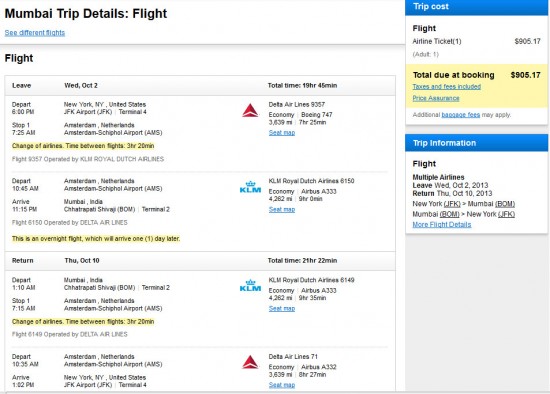This screenshot has height=394, width=550.
Task: Click BOM code in New York > Mumbai route
Action: pyautogui.click(x=505, y=204)
